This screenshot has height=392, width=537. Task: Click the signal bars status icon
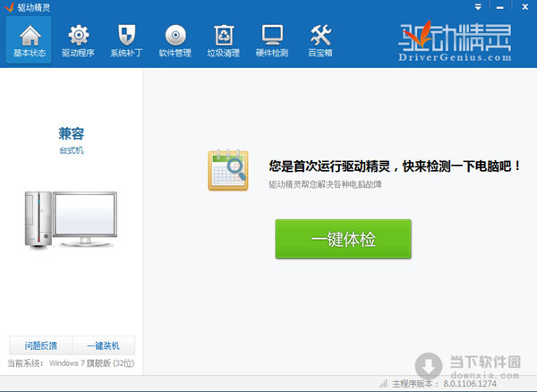coord(383,383)
